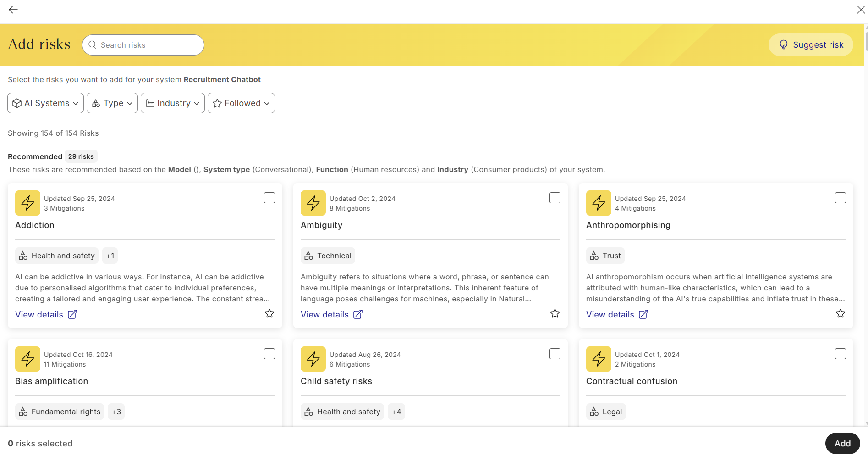Click the Addiction lightning bolt icon
Screen dimensions: 868x456
[x=27, y=203]
